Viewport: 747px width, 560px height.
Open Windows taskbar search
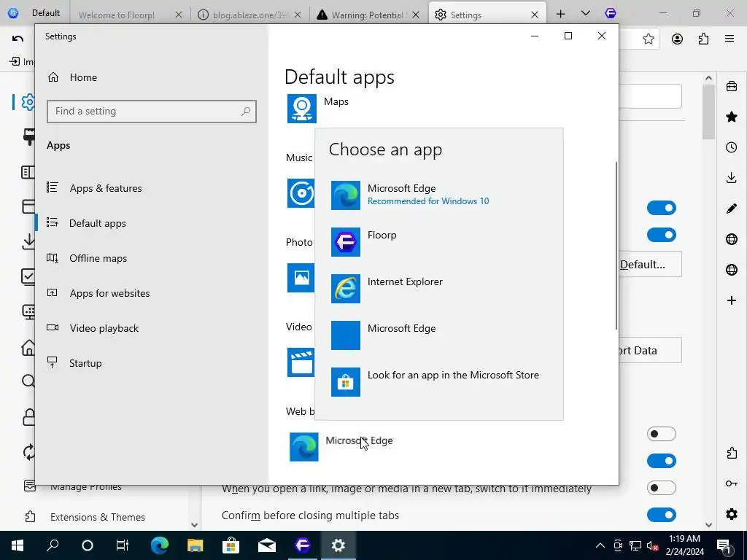(x=53, y=545)
